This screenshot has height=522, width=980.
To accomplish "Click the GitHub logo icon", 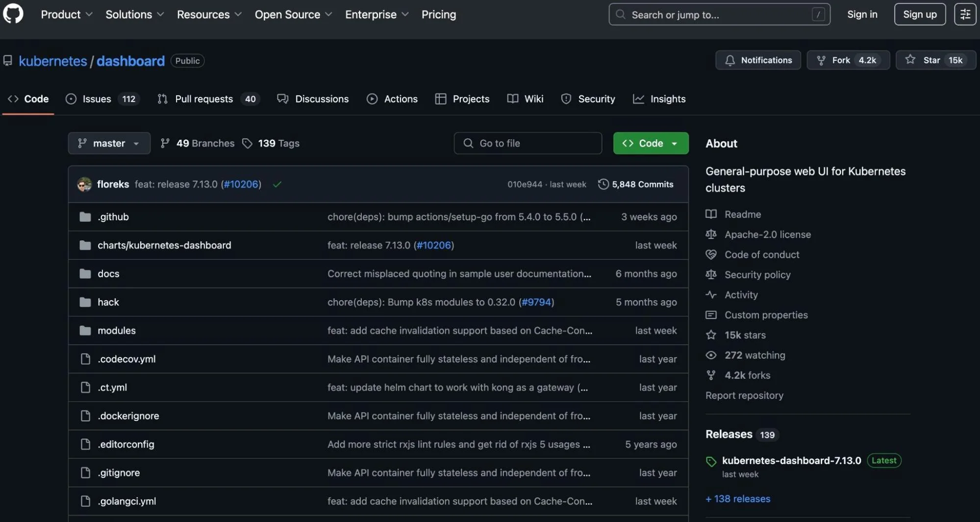I will click(x=13, y=14).
